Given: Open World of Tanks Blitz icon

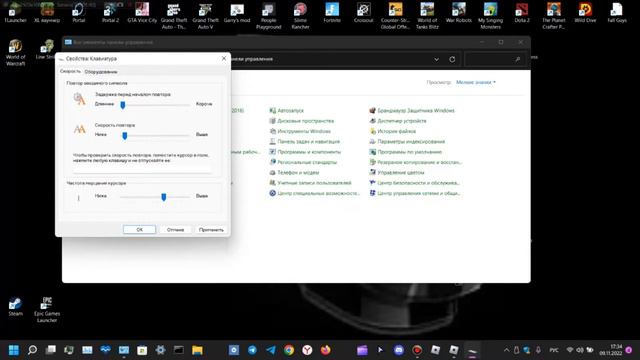Looking at the screenshot, I should click(x=427, y=16).
